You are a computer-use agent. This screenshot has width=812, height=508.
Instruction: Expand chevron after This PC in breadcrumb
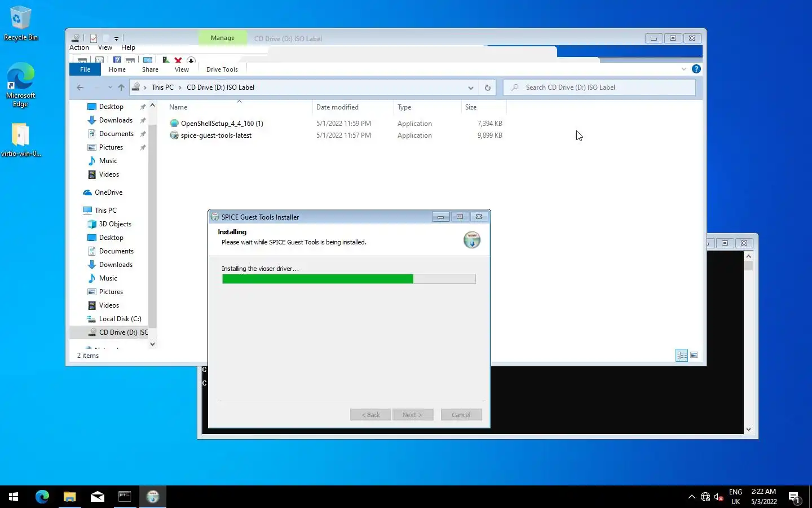pyautogui.click(x=180, y=87)
